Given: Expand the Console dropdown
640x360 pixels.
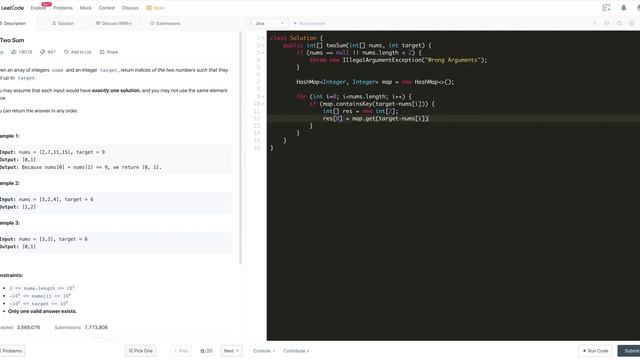Looking at the screenshot, I should [264, 351].
